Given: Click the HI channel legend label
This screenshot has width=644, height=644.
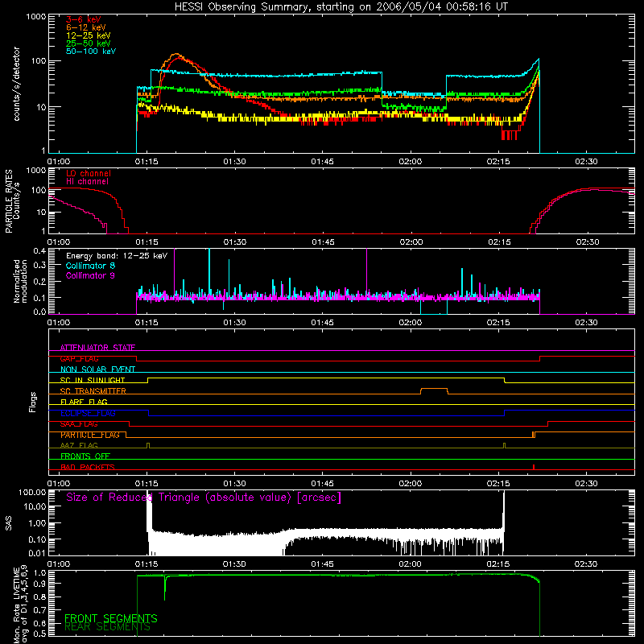Looking at the screenshot, I should (x=87, y=182).
